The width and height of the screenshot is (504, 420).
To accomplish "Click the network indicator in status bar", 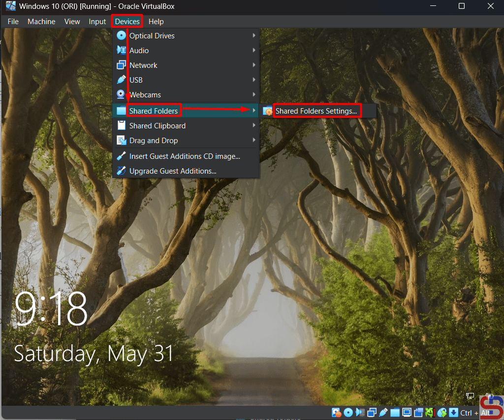I will [372, 413].
